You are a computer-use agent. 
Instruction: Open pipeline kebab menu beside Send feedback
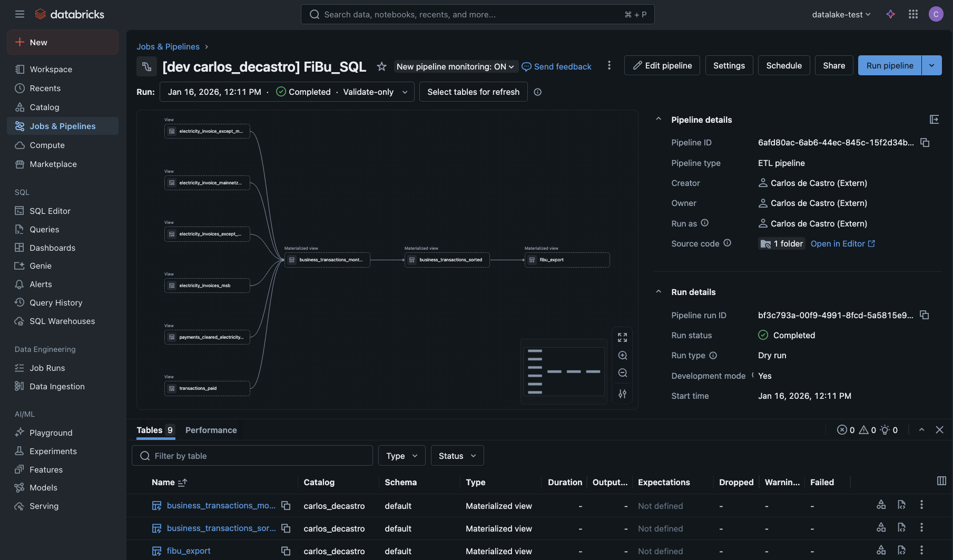pyautogui.click(x=609, y=65)
